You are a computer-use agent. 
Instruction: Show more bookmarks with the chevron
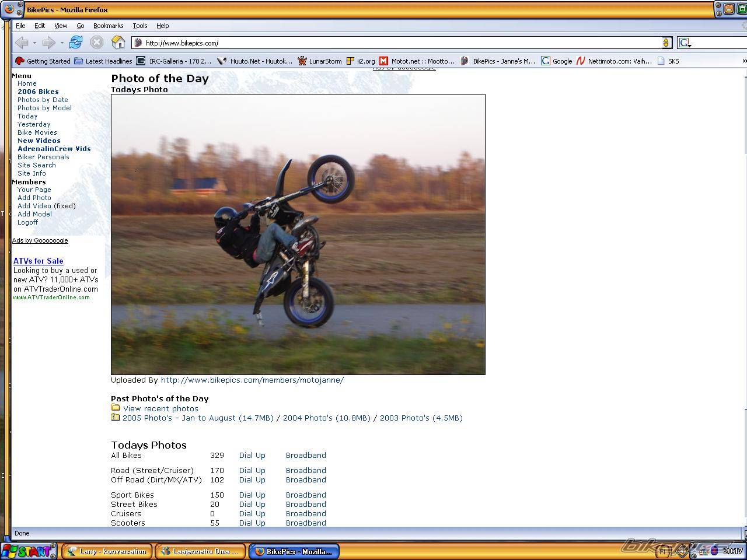[743, 61]
